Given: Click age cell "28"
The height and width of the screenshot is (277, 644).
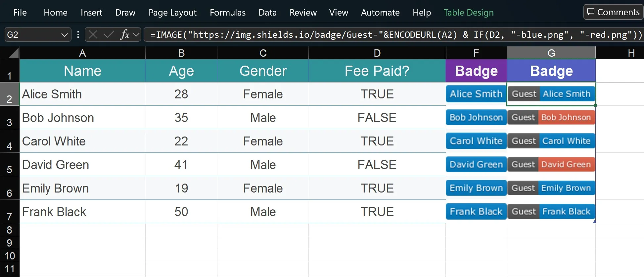Looking at the screenshot, I should 181,94.
